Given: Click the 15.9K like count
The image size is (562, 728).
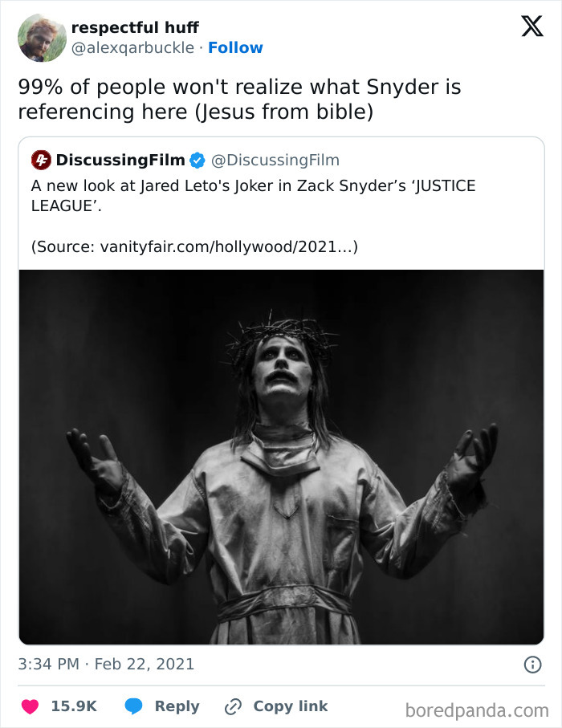Looking at the screenshot, I should [x=73, y=706].
